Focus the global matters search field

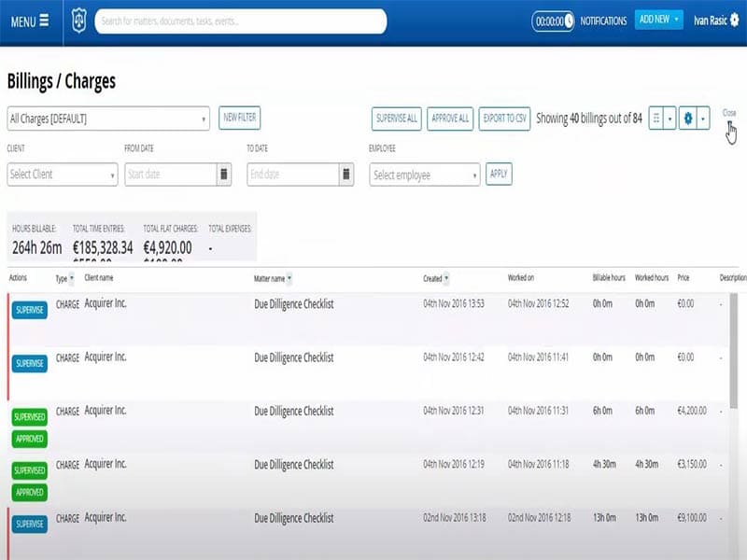click(241, 21)
